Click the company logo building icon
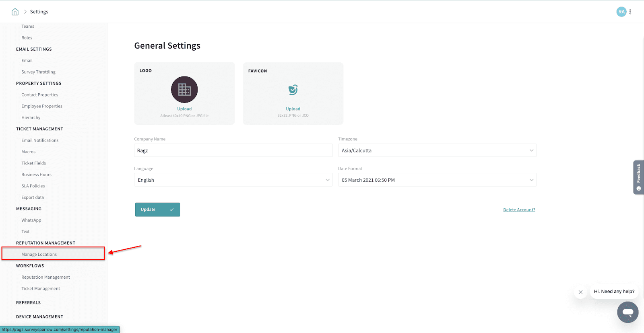 coord(184,89)
